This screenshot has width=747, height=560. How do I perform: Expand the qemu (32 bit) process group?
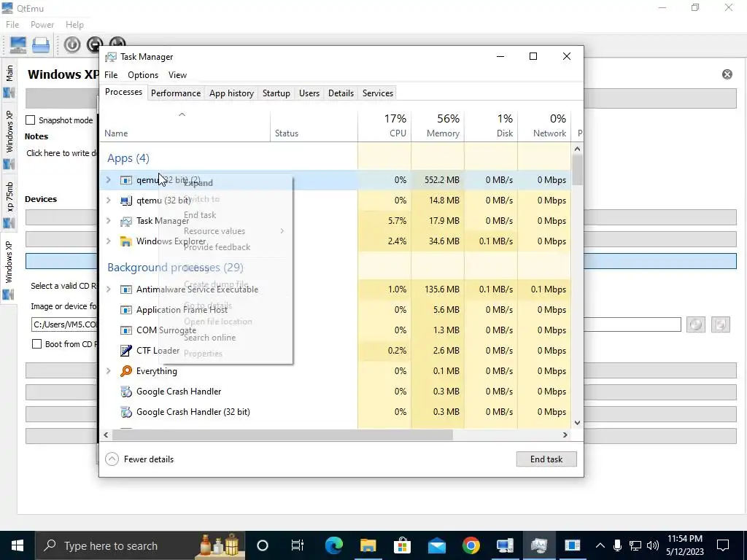pos(108,180)
